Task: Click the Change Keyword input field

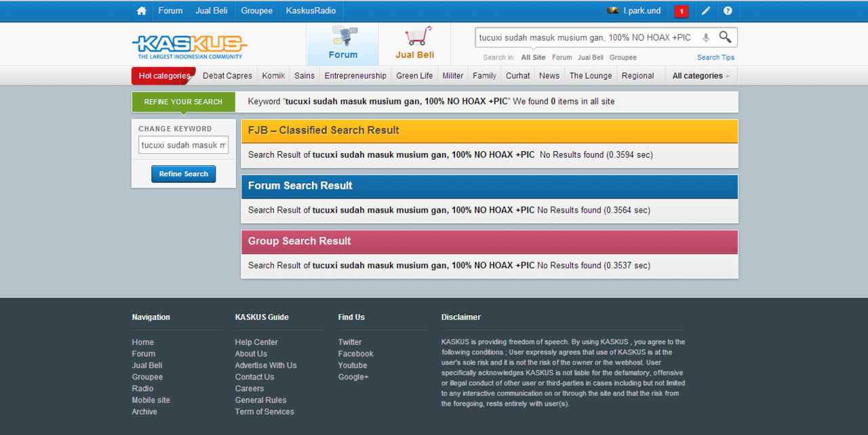Action: [x=184, y=145]
